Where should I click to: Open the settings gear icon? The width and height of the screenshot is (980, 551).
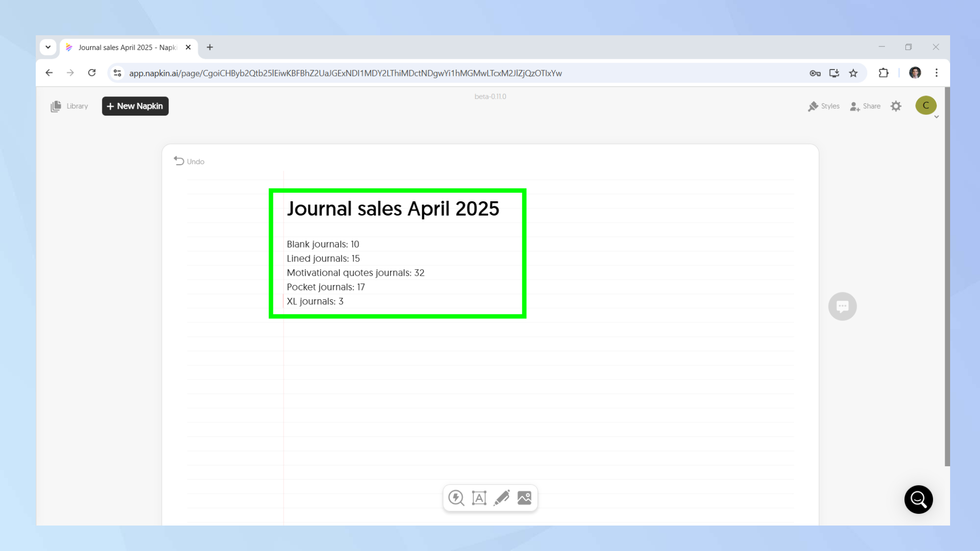point(896,106)
